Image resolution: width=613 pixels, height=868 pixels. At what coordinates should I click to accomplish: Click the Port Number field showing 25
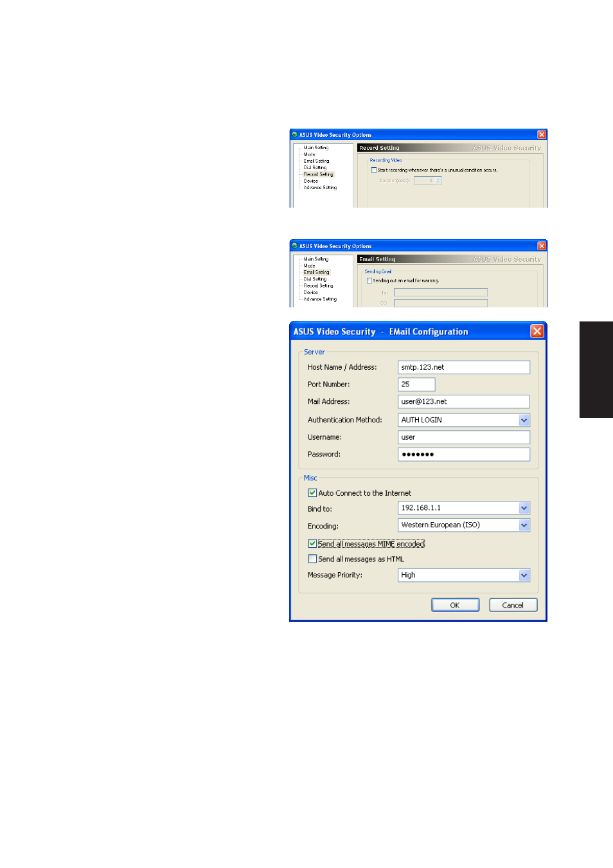[416, 384]
